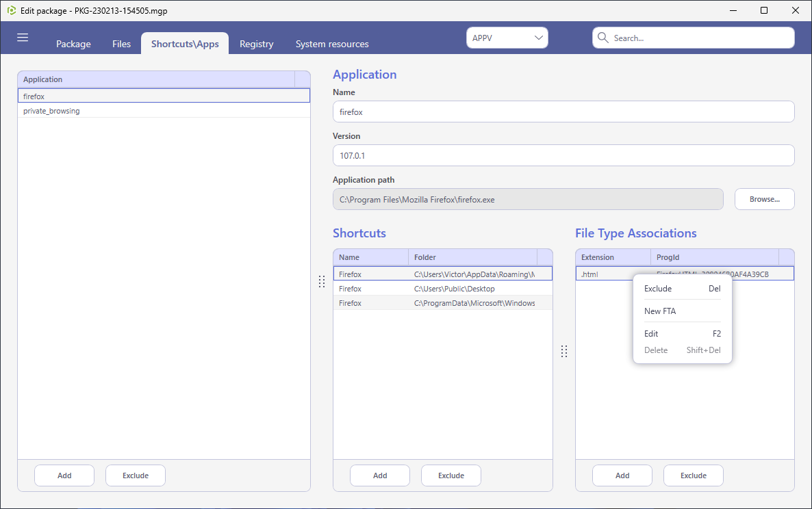Select the private_browsing application row
The height and width of the screenshot is (509, 812).
click(164, 111)
